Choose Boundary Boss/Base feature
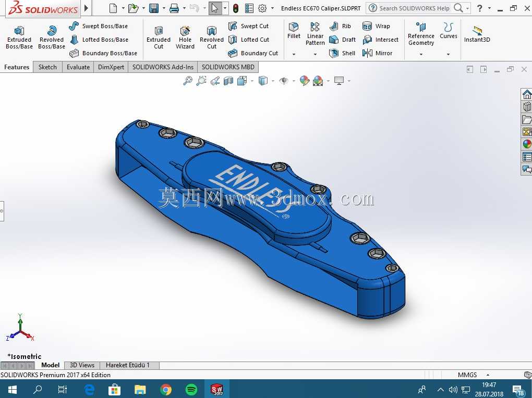This screenshot has width=532, height=398. coord(103,53)
